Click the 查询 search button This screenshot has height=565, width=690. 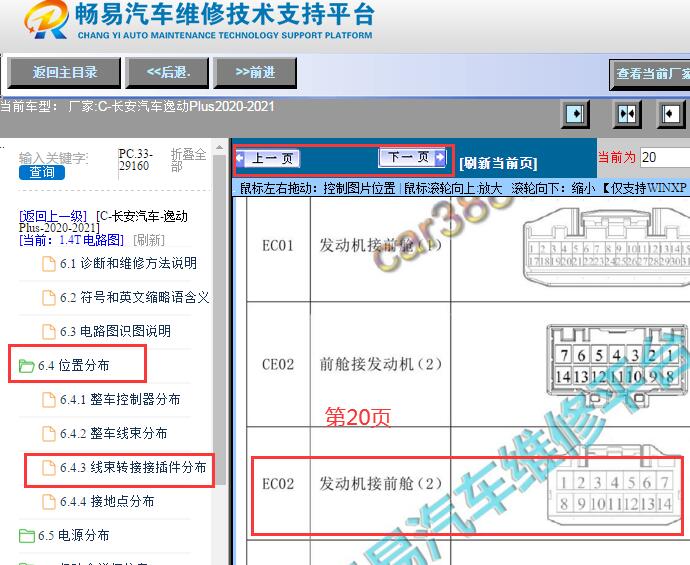pyautogui.click(x=42, y=172)
